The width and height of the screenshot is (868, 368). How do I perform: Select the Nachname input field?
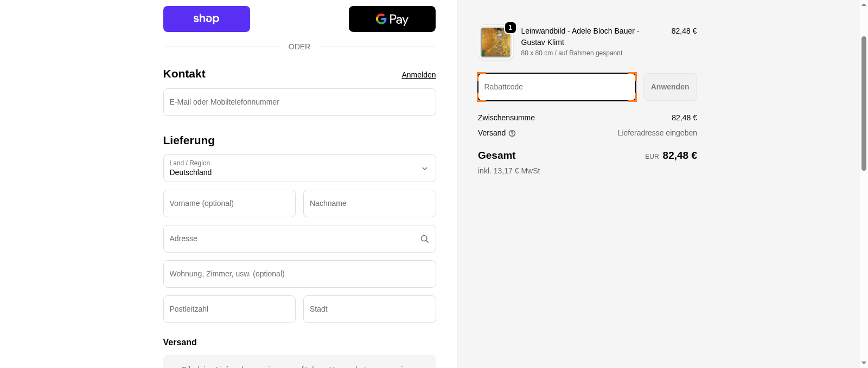[x=369, y=203]
